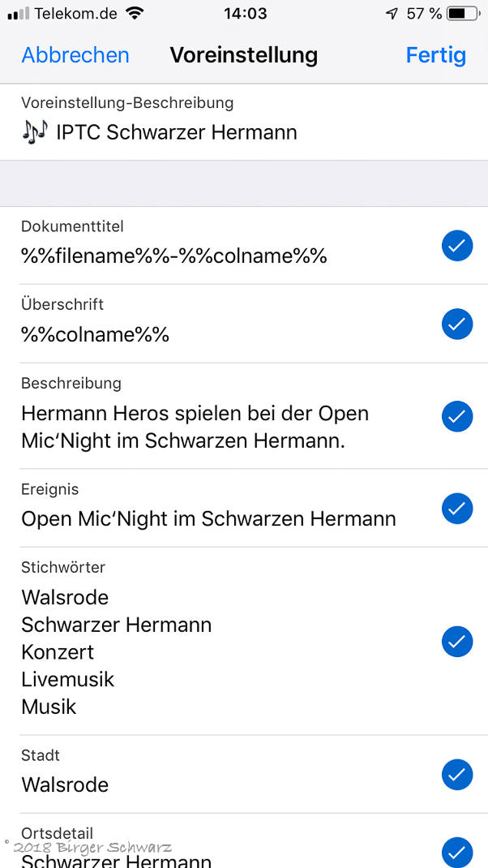Edit the Überschrift colname text field
The width and height of the screenshot is (488, 868).
(96, 334)
